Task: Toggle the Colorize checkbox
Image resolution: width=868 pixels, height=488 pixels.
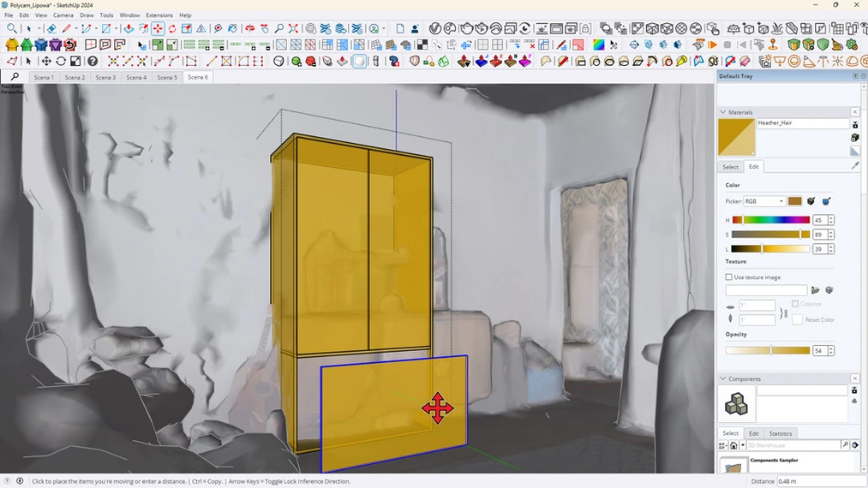Action: tap(795, 304)
